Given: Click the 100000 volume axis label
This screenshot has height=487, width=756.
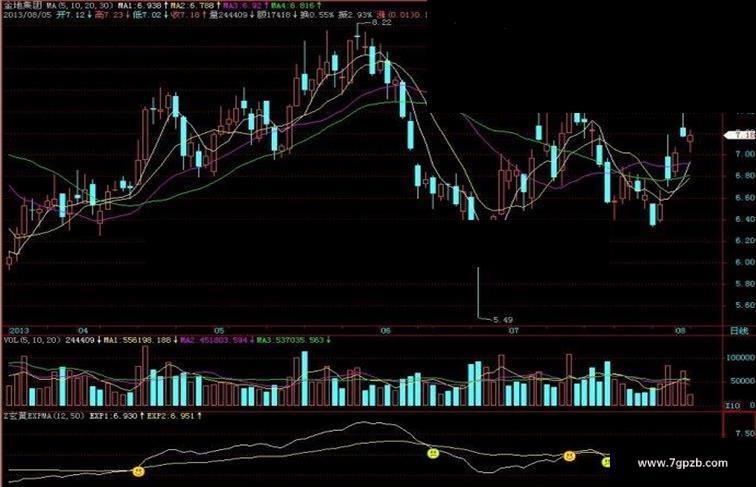Looking at the screenshot, I should coord(741,358).
